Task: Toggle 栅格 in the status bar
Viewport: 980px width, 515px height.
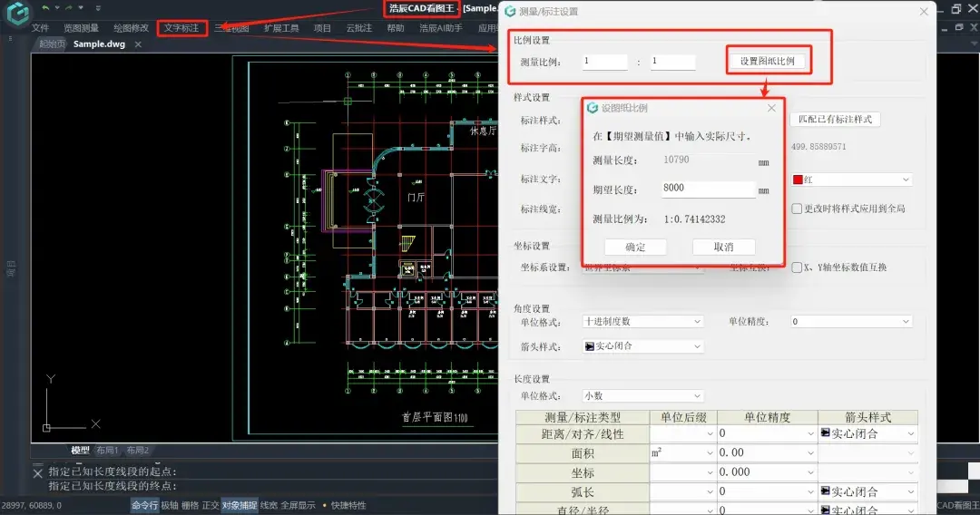Action: (x=190, y=505)
